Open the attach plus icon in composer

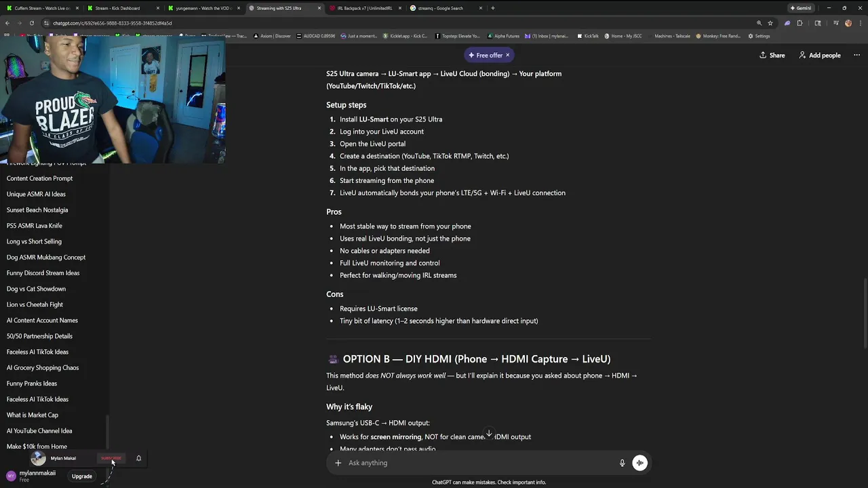pyautogui.click(x=338, y=463)
